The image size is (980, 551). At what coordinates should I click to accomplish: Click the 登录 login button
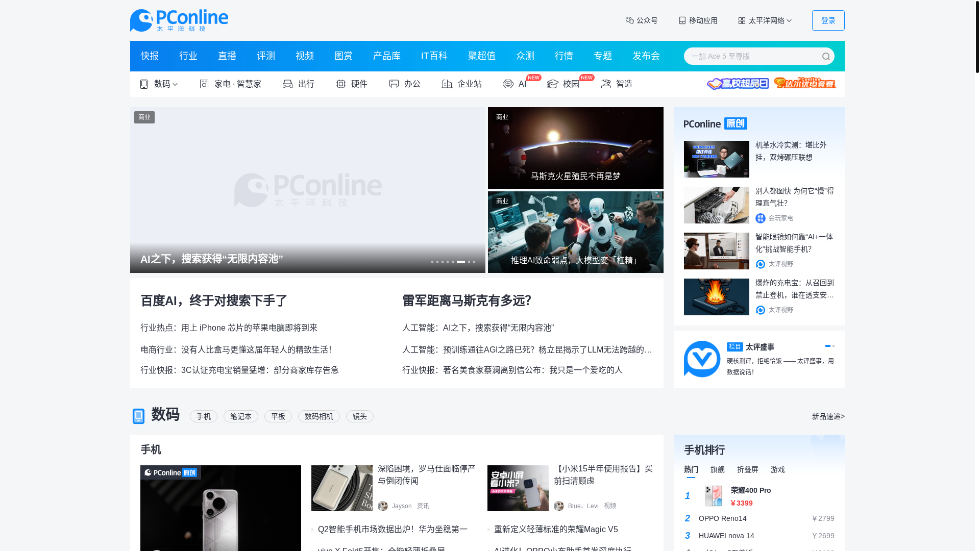828,20
